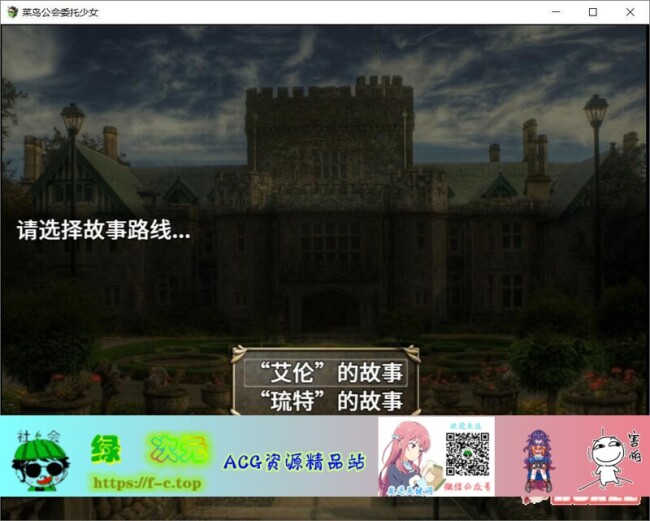Screen dimensions: 650x521
Task: Choose the "琉特"的故事 story route
Action: (331, 401)
